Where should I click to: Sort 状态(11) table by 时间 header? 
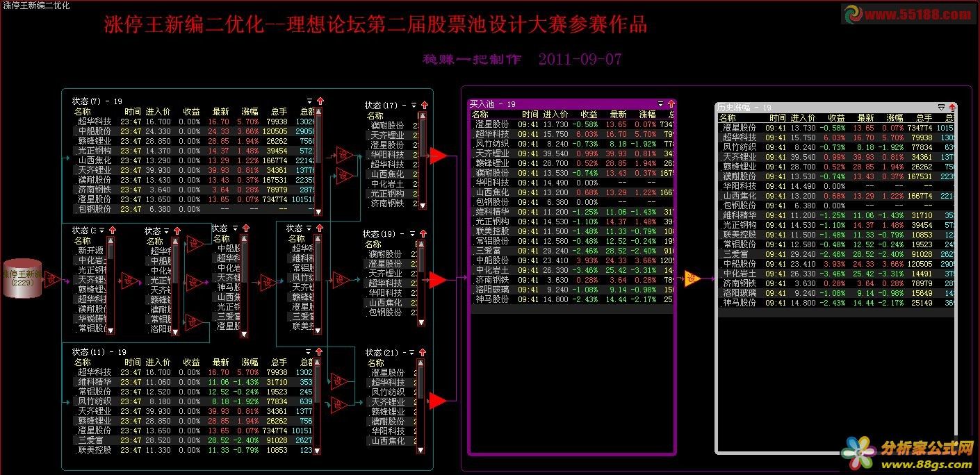tap(133, 362)
